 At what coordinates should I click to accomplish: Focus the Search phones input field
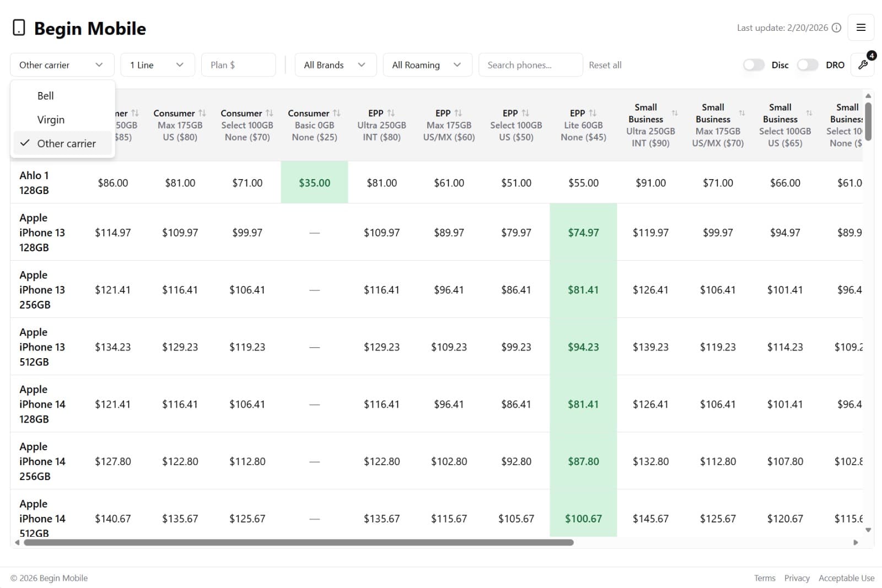pyautogui.click(x=530, y=65)
